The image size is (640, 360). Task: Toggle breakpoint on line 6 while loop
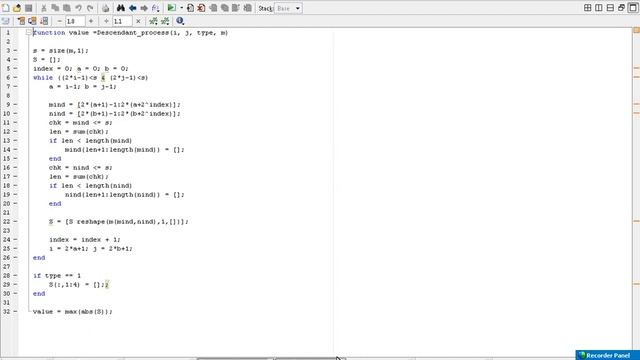click(x=15, y=78)
